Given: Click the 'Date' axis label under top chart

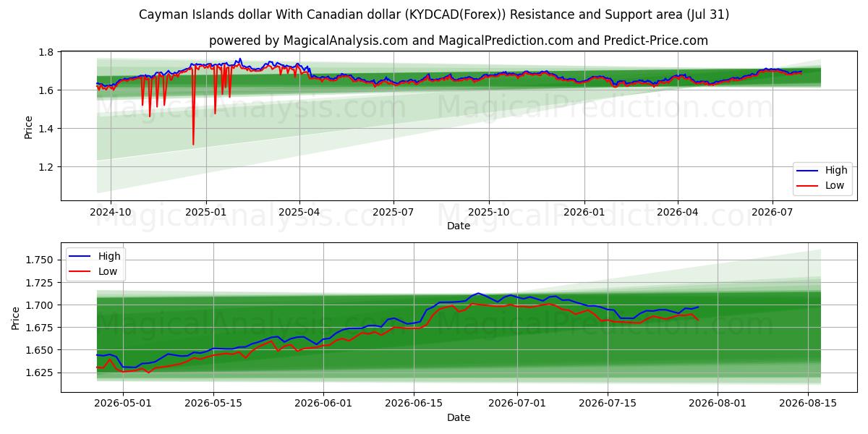Looking at the screenshot, I should (459, 226).
